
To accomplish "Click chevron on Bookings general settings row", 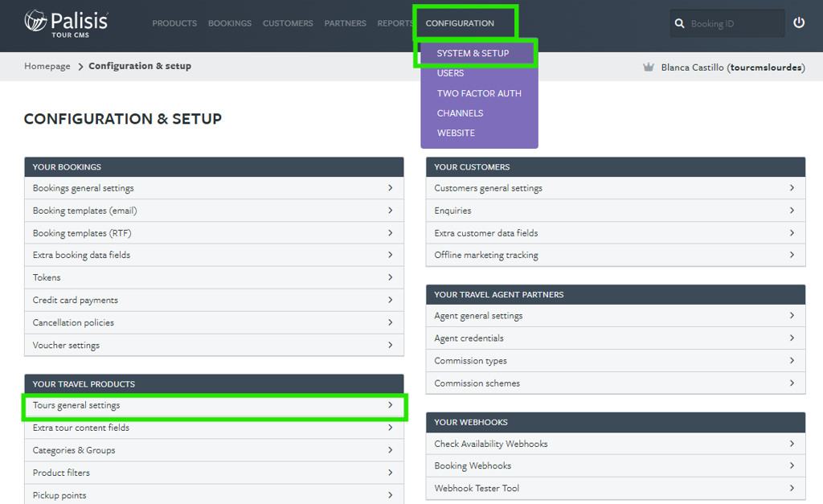I will tap(390, 187).
